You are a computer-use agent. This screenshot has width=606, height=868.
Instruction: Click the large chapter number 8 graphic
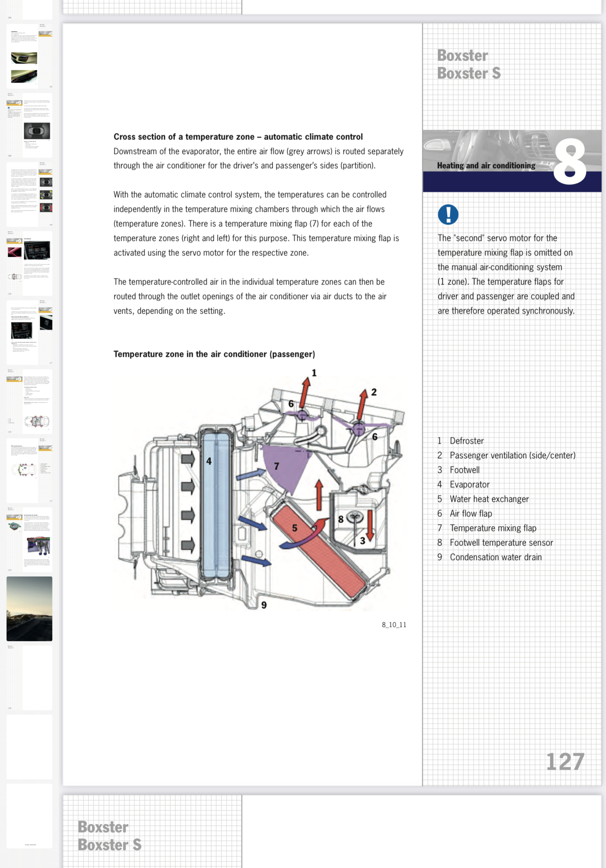(570, 161)
